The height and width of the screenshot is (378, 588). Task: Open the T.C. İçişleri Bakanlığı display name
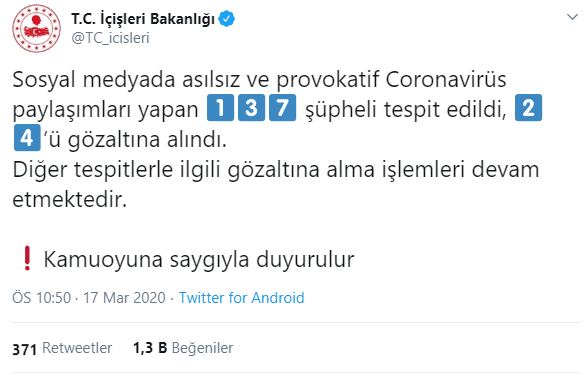(x=143, y=19)
